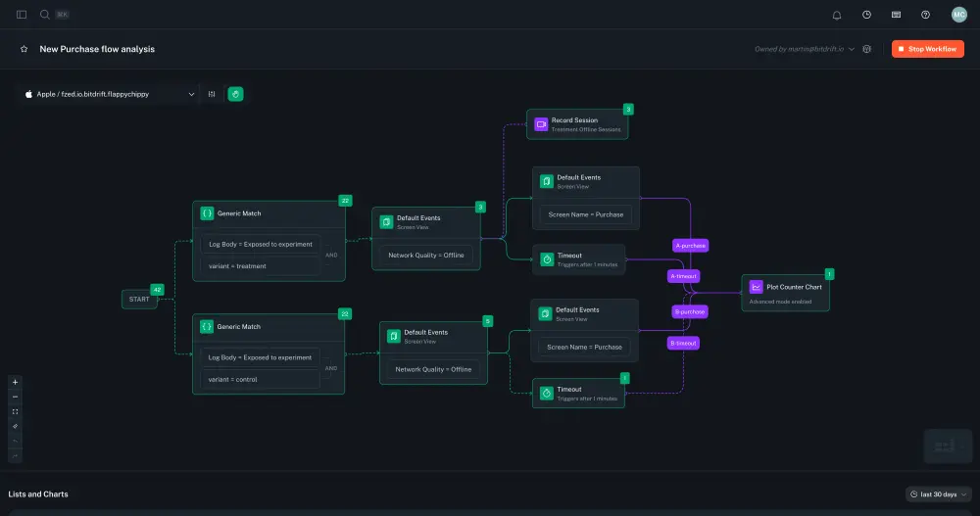Star the New Purchase flow analysis workflow
This screenshot has height=516, width=980.
pos(24,49)
